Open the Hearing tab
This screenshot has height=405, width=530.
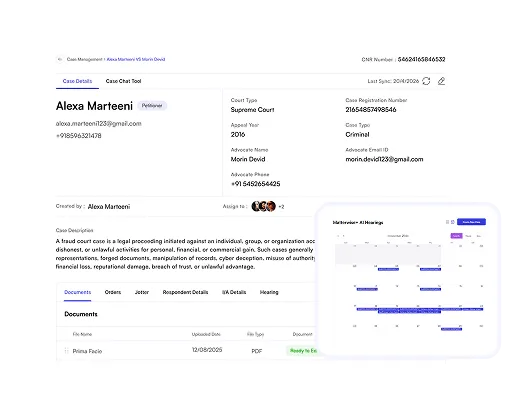(x=269, y=292)
